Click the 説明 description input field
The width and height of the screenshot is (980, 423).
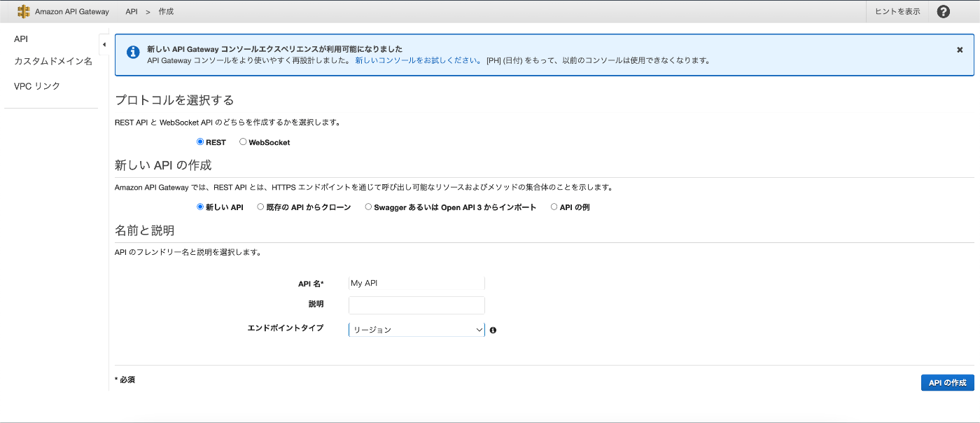click(x=416, y=305)
